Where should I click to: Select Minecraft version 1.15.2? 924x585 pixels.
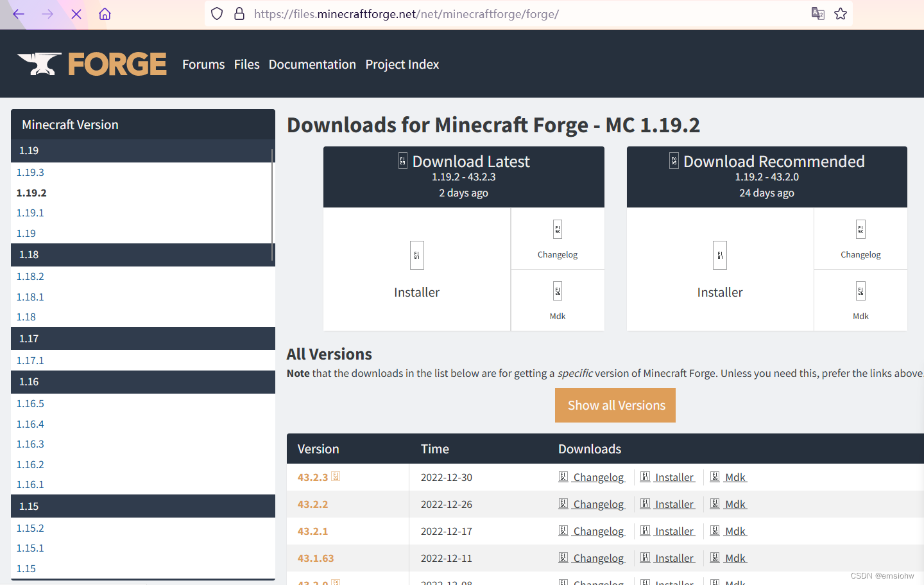[30, 528]
